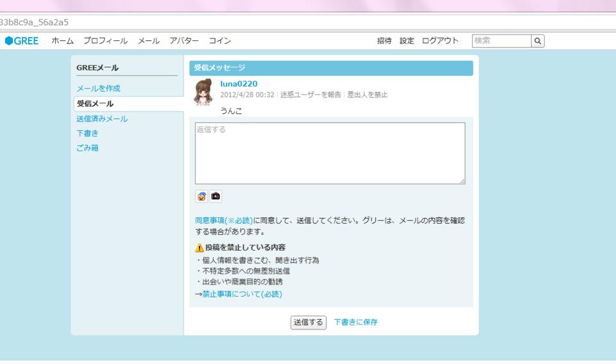Open ごみ箱 in the sidebar
Viewport: 616px width, 364px height.
(x=87, y=148)
